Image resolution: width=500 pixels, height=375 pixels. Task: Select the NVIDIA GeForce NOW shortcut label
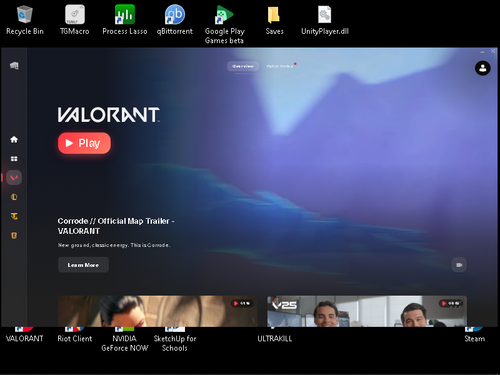tap(125, 343)
